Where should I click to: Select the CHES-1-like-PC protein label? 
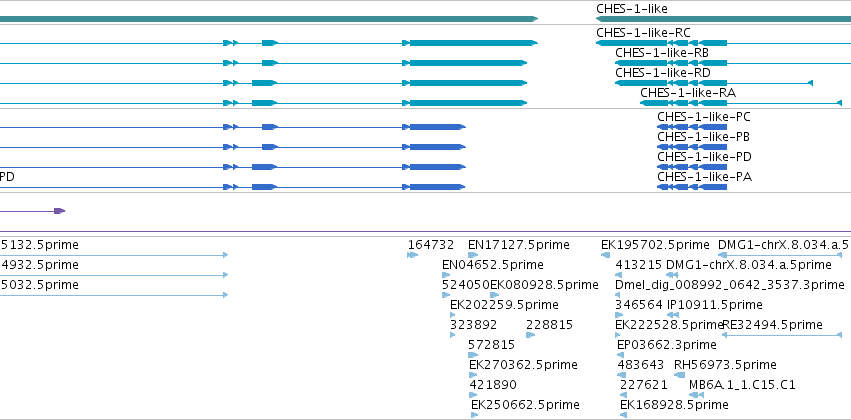point(704,117)
